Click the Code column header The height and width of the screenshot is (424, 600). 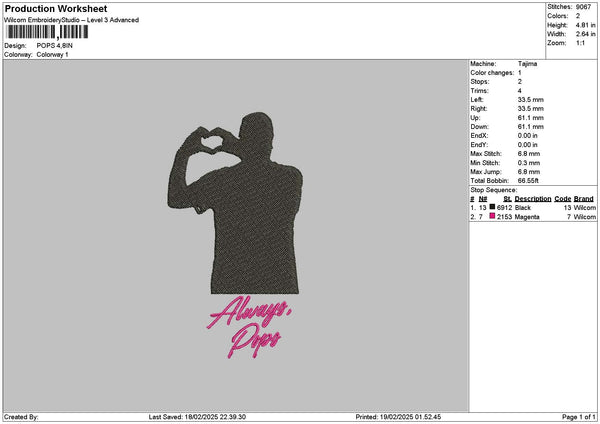tap(563, 199)
